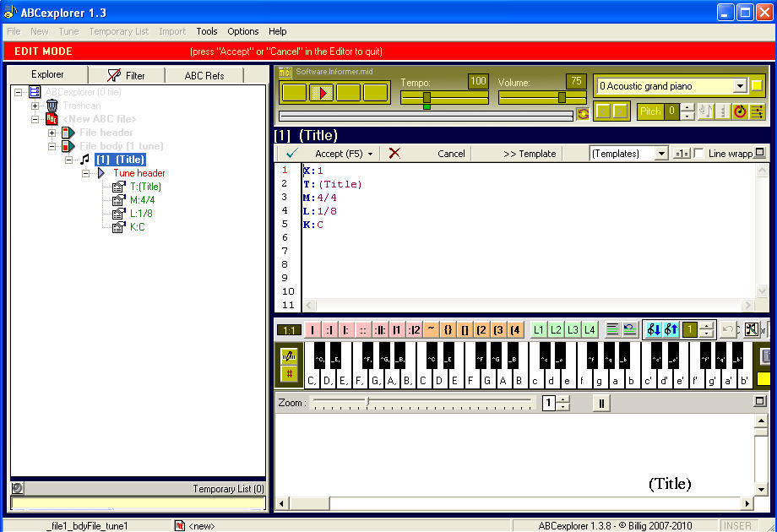Click the yellow square beside instrument dropdown
777x532 pixels.
[757, 85]
